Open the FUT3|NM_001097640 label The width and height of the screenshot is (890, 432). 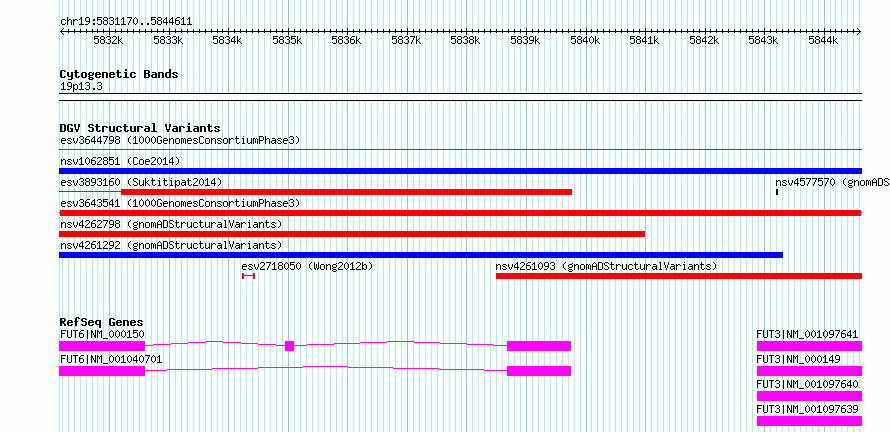click(807, 384)
